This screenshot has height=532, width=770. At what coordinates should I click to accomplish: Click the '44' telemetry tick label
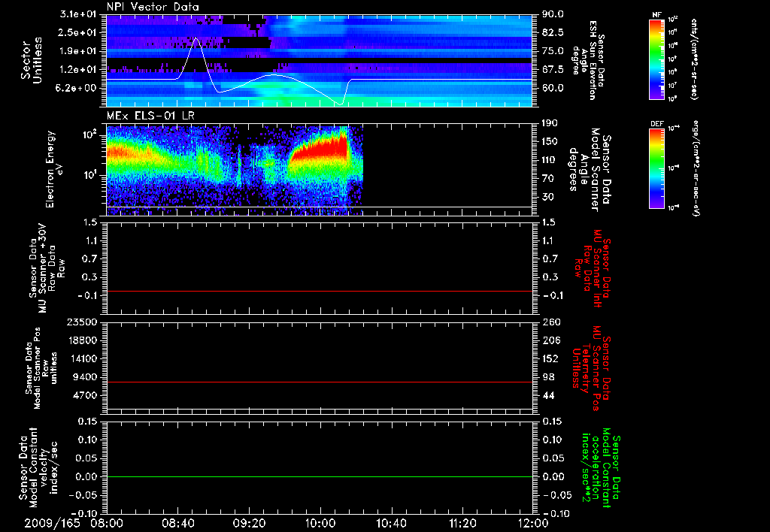tap(548, 395)
